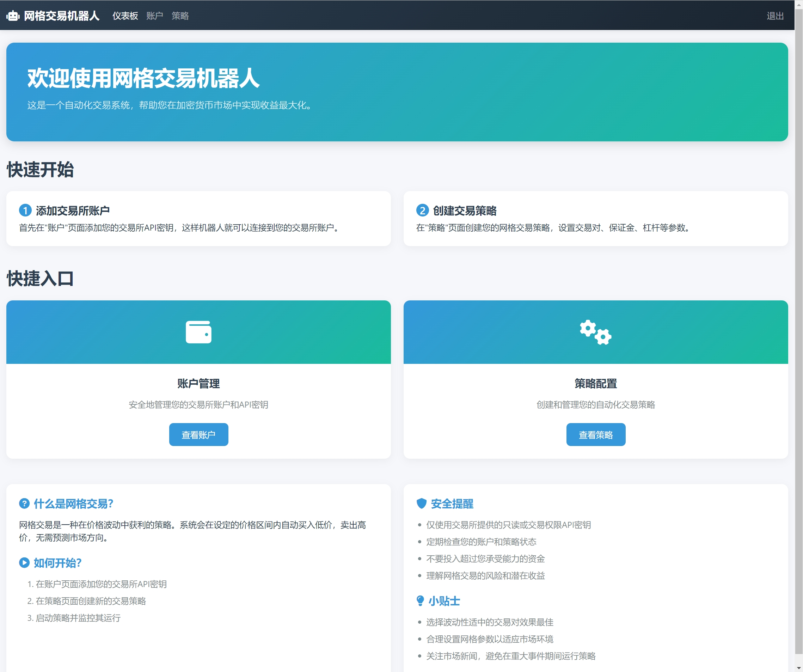Click the shield icon beside 安全提醒
This screenshot has width=803, height=672.
(x=421, y=503)
